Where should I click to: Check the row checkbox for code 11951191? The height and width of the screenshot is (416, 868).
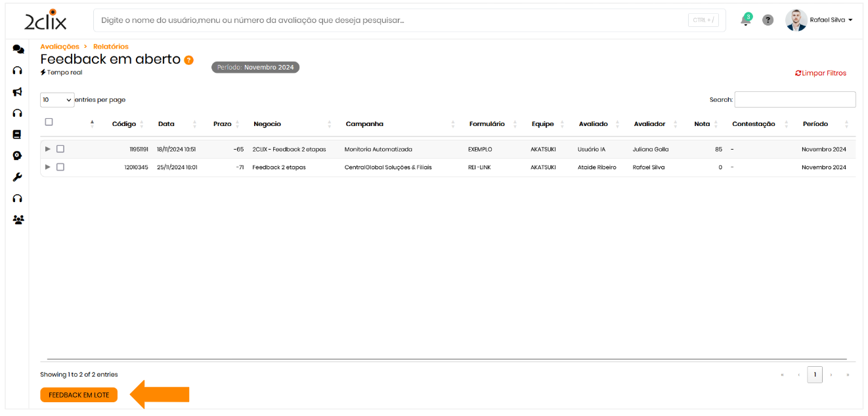coord(60,149)
